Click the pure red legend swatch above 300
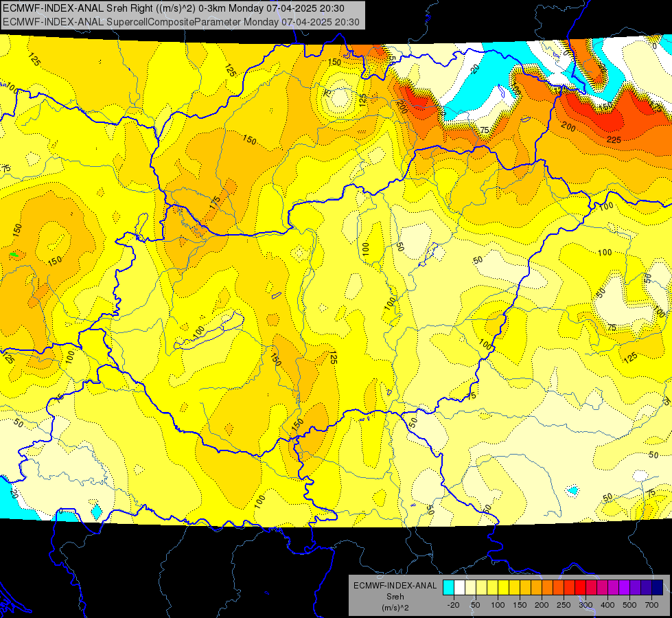672x618 pixels. (x=580, y=587)
